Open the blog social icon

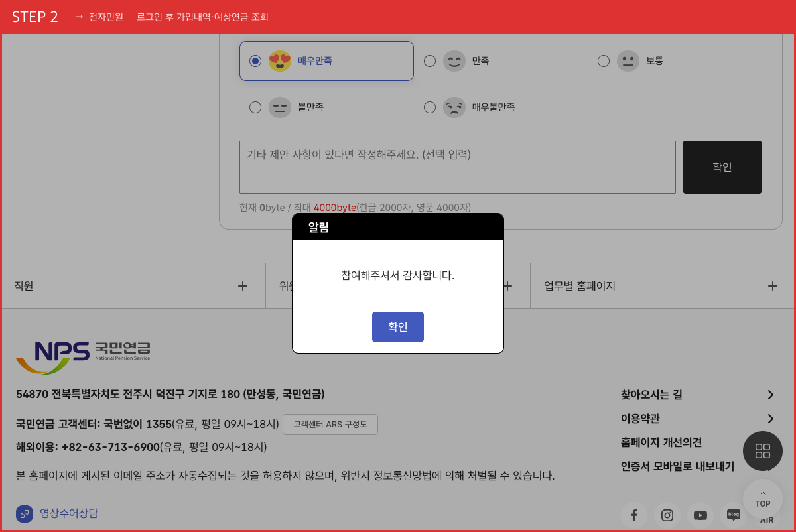coord(734,515)
